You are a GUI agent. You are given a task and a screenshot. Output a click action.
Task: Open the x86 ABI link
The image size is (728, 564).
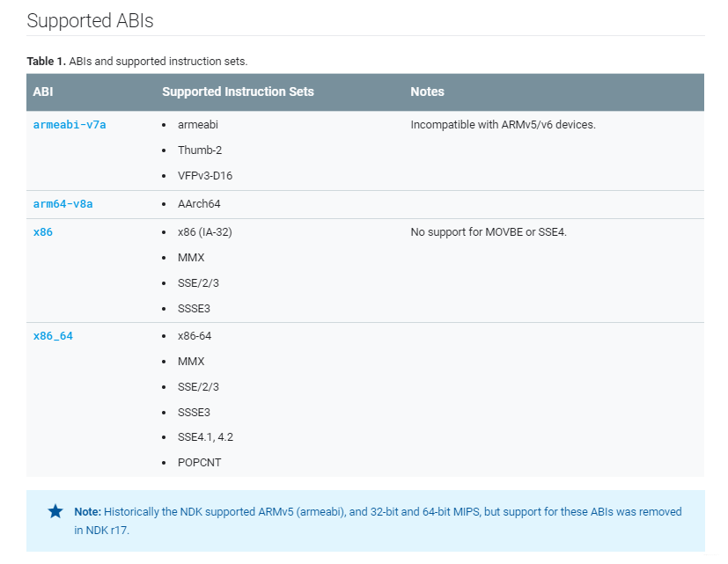(x=43, y=232)
